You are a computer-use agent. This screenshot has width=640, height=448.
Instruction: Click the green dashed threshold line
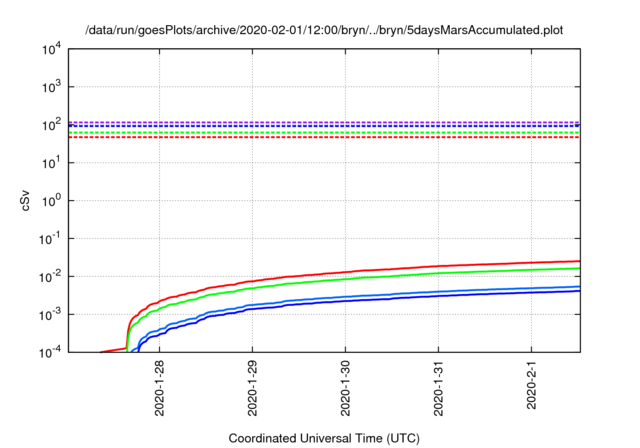pyautogui.click(x=324, y=133)
